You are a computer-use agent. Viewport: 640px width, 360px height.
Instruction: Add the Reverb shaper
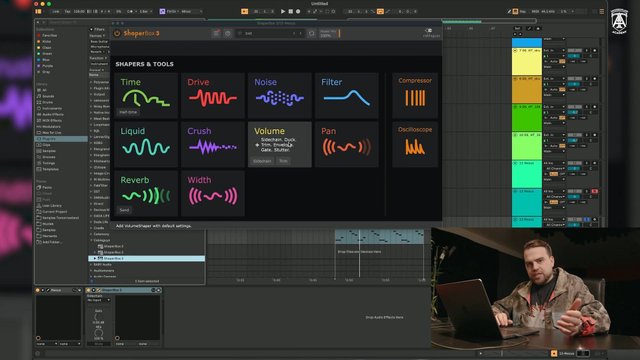pyautogui.click(x=146, y=193)
